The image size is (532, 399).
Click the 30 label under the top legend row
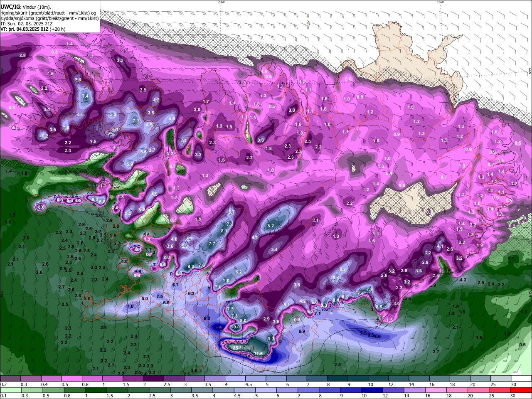pyautogui.click(x=513, y=384)
